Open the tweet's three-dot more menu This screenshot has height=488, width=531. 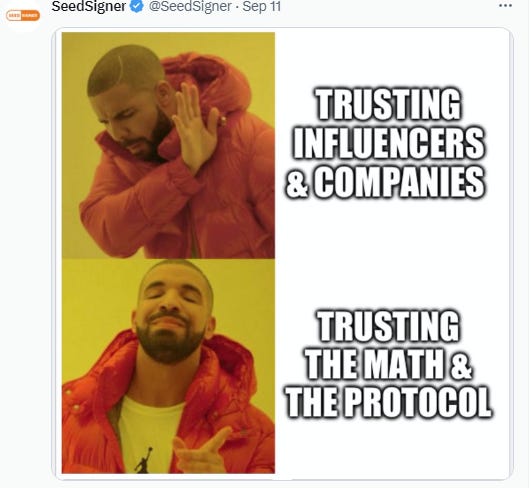point(505,6)
